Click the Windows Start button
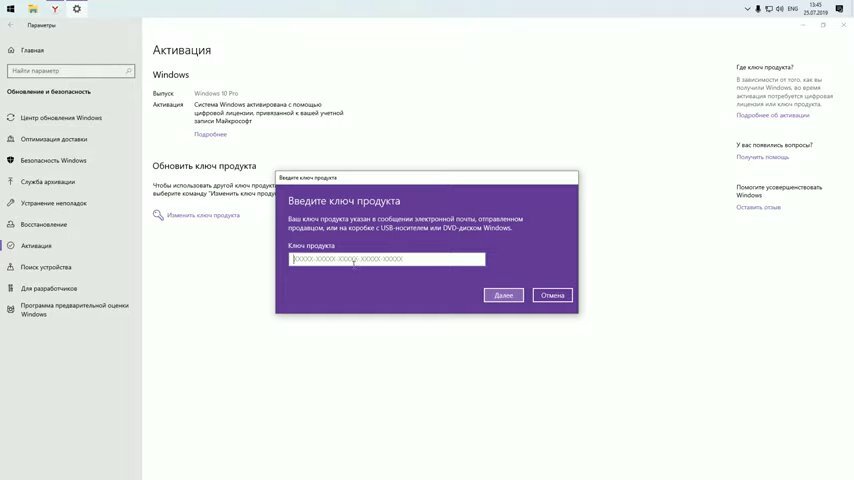Screen dimensions: 854x480 tap(10, 9)
